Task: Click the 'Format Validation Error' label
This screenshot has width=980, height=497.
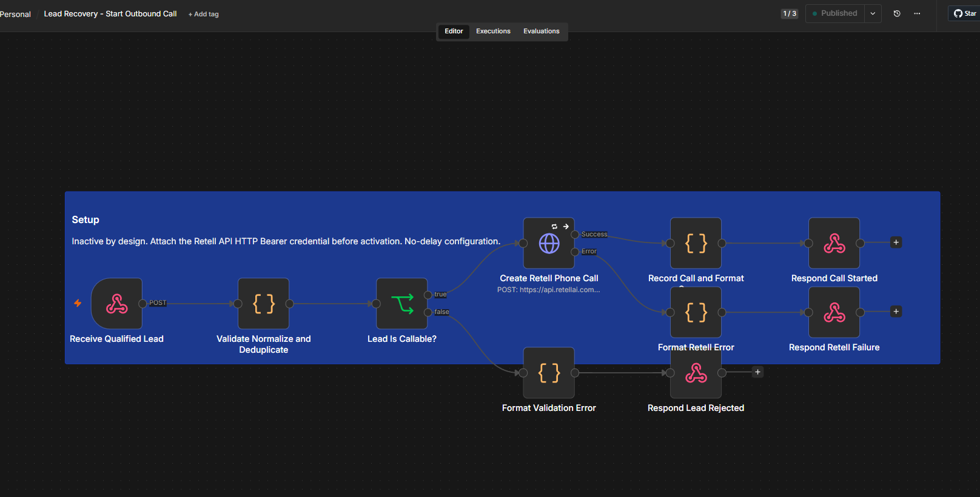Action: [x=549, y=408]
